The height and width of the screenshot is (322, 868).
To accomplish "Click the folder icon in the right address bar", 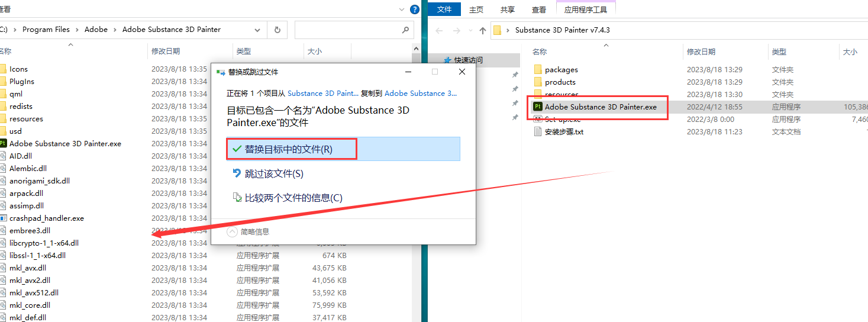I will coord(498,30).
